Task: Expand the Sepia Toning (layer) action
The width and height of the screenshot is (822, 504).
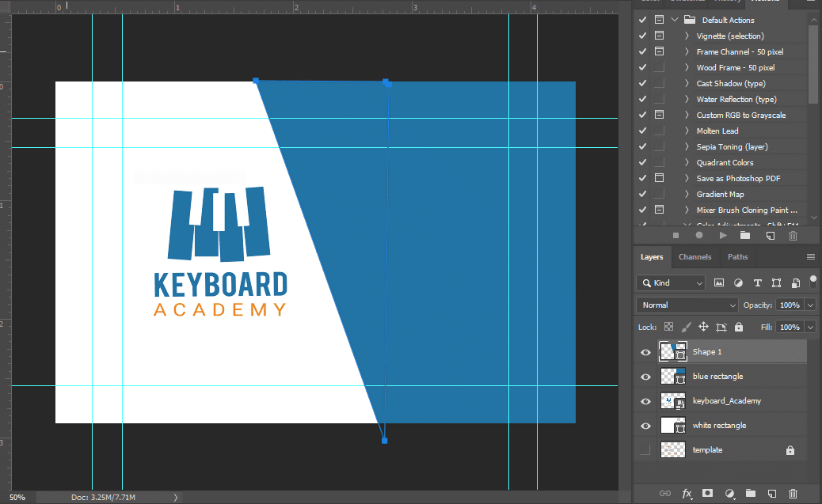Action: click(687, 146)
